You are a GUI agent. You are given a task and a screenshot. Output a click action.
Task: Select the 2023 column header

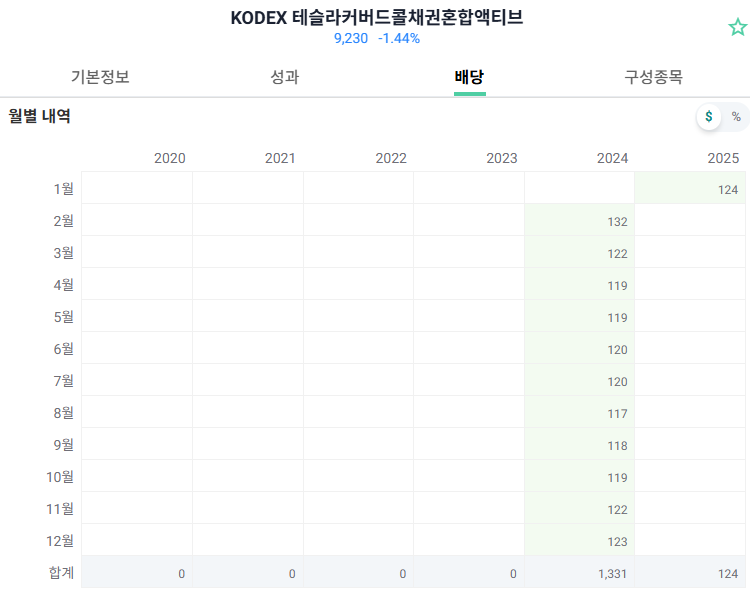[502, 158]
